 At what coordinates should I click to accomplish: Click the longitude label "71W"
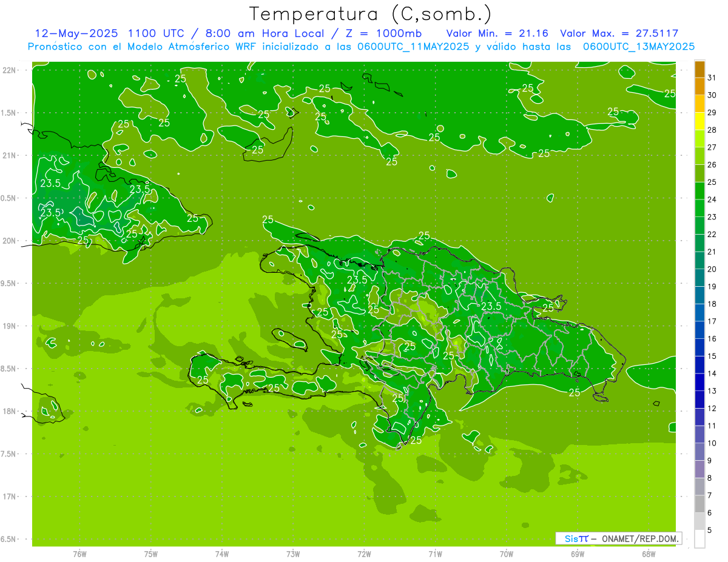[x=435, y=554]
